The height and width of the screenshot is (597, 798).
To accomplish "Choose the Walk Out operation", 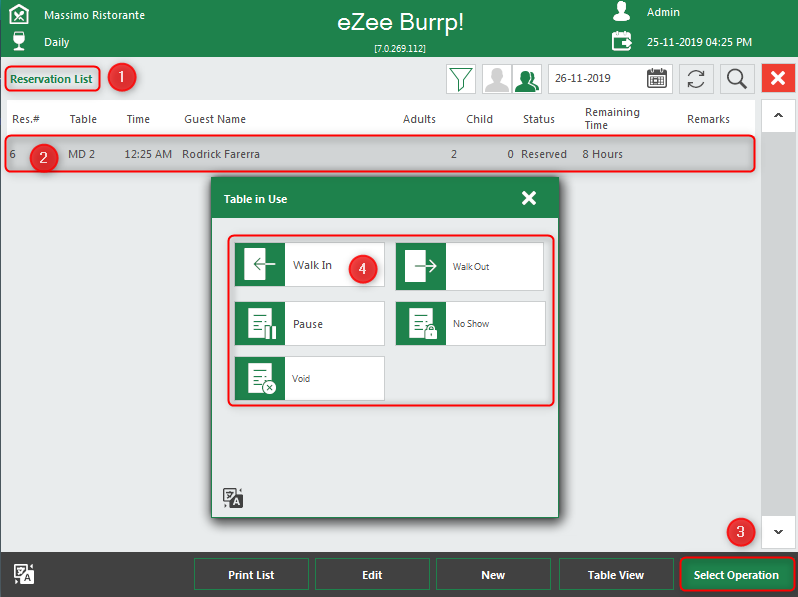I will click(469, 266).
